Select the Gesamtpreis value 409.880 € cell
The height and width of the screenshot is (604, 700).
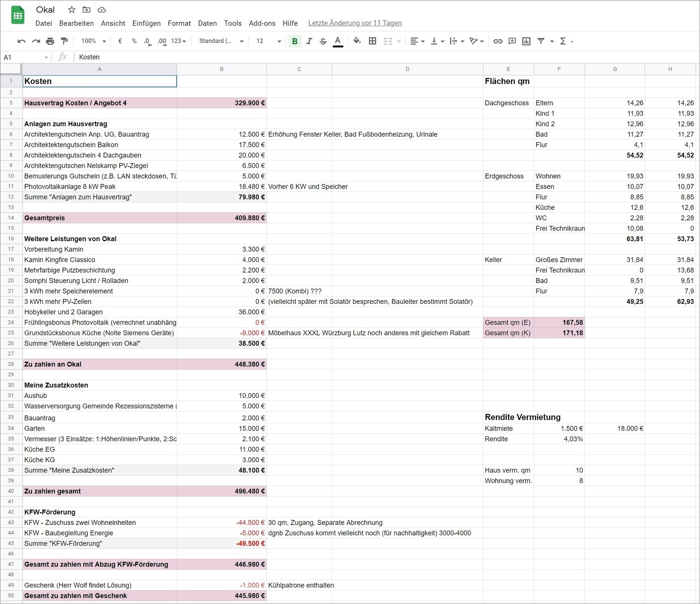coord(222,218)
